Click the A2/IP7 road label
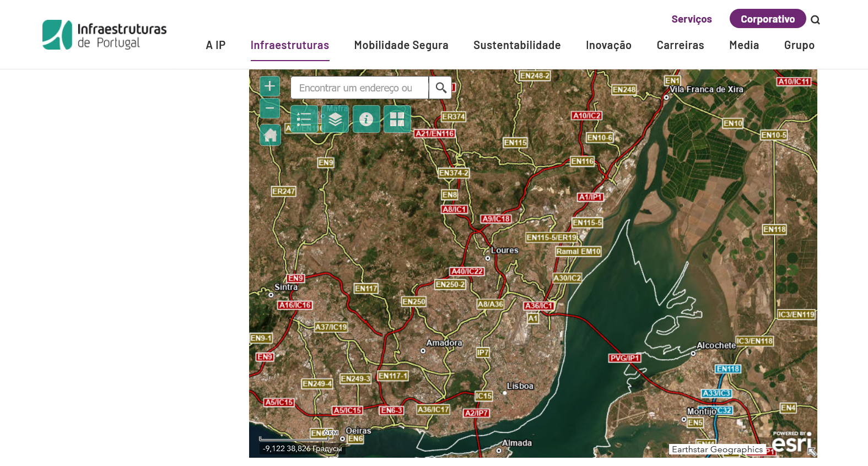868x466 pixels. 476,413
